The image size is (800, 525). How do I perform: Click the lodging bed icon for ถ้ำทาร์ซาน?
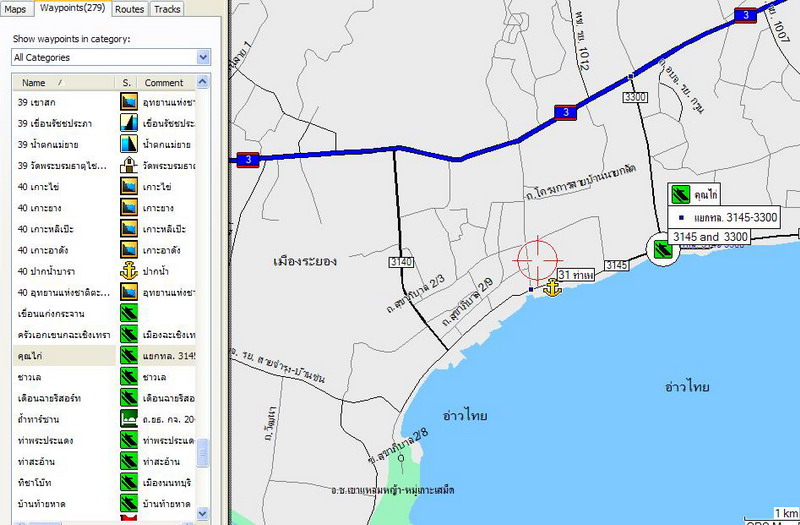click(129, 419)
